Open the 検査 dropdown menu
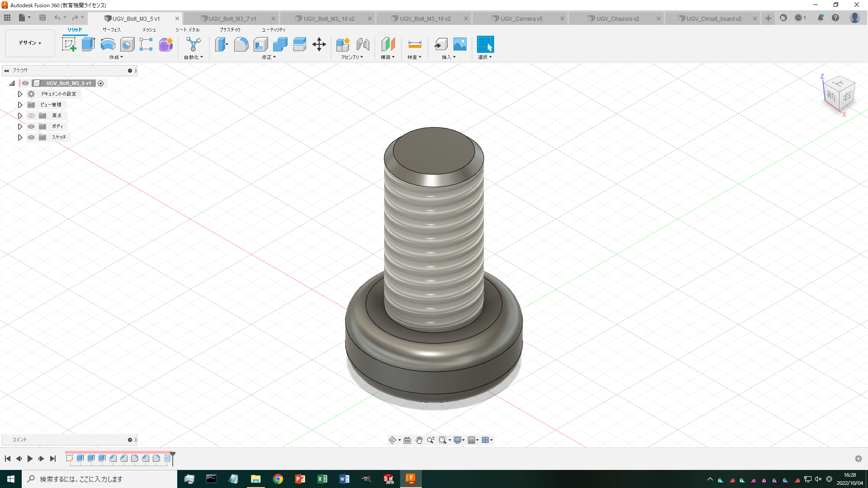Screen dimensions: 868x488 click(x=415, y=57)
